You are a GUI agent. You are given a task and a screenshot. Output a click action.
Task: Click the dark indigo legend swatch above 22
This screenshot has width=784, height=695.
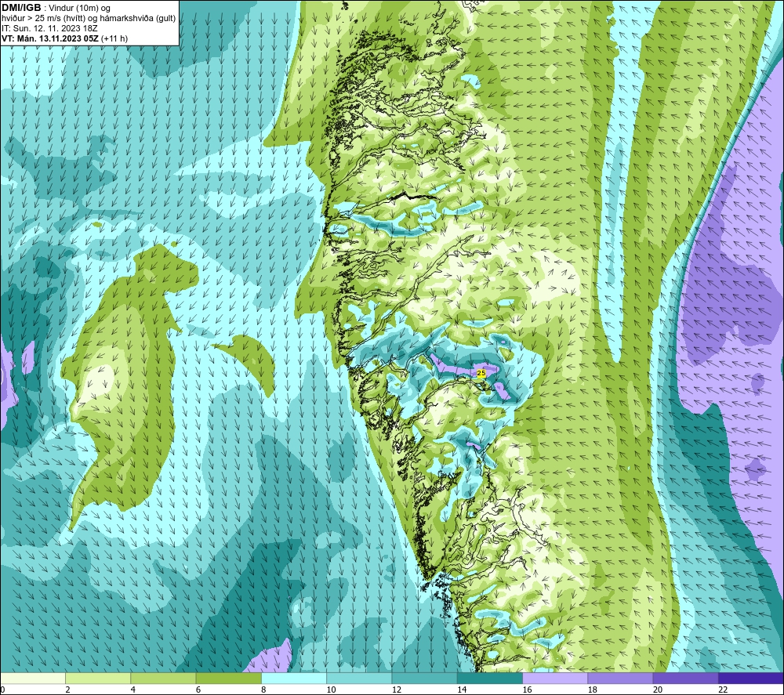(751, 678)
